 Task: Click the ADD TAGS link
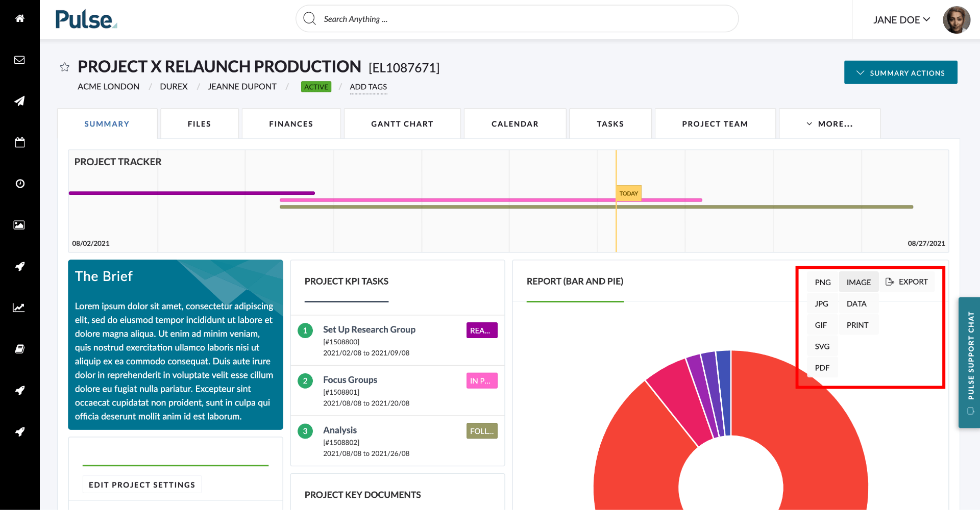click(369, 87)
